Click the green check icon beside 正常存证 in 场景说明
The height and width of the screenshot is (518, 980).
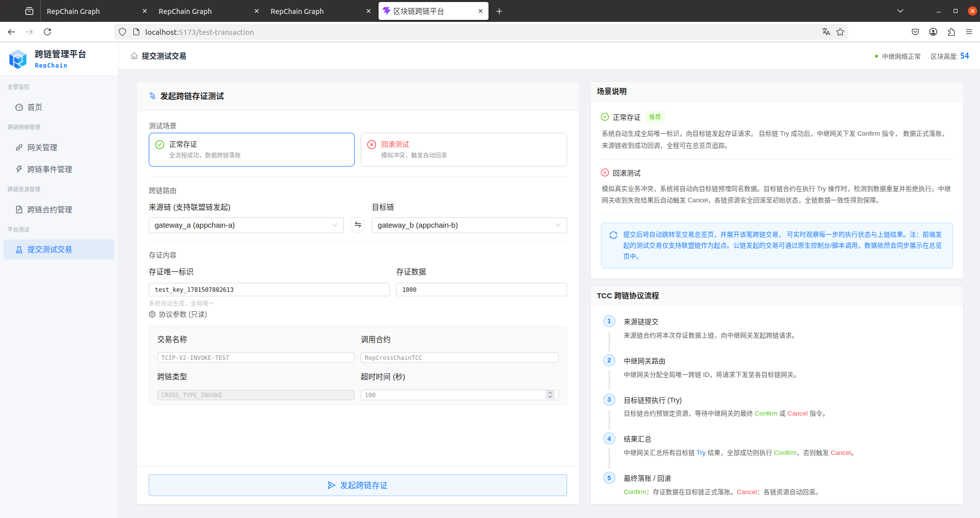click(x=605, y=117)
